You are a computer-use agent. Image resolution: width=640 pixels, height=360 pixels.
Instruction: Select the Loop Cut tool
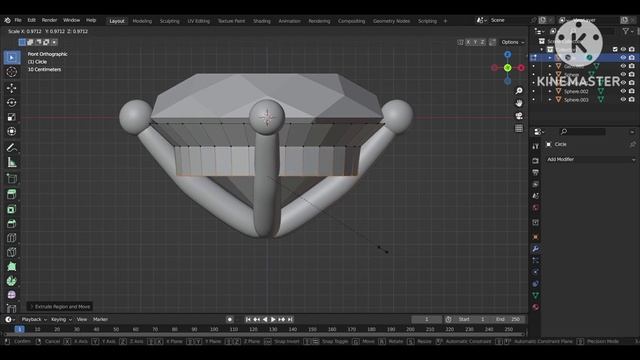tap(11, 238)
